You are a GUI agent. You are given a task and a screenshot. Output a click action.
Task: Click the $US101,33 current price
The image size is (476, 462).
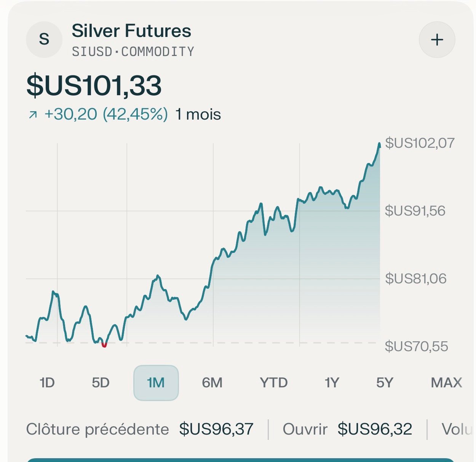pos(94,85)
